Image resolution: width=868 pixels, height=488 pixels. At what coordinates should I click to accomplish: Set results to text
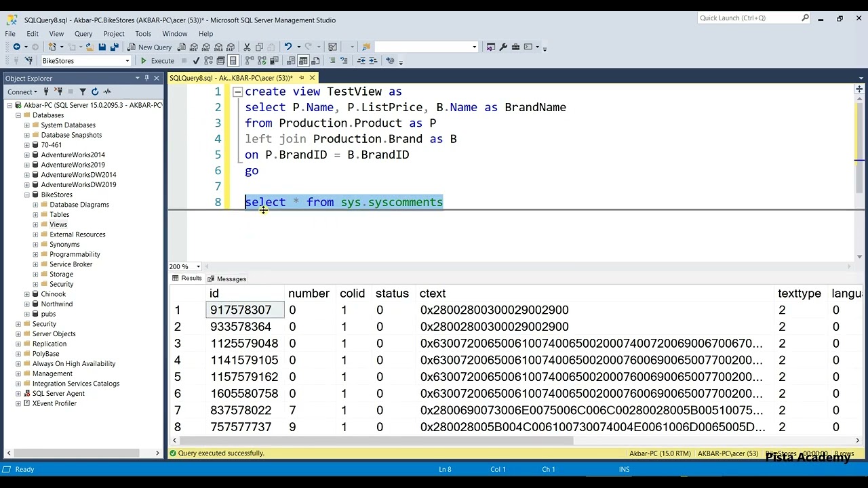pyautogui.click(x=291, y=60)
